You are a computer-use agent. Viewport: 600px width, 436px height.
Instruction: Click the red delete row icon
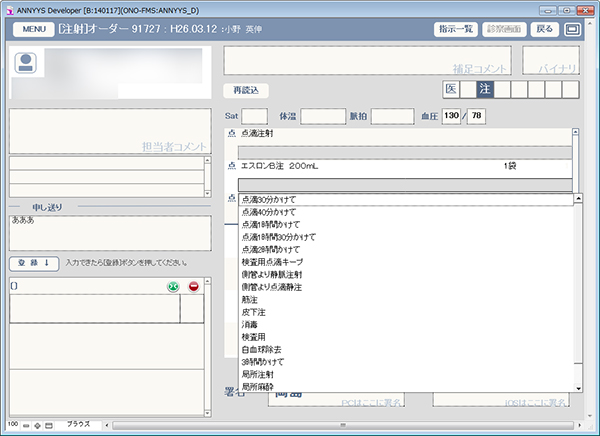tap(193, 287)
